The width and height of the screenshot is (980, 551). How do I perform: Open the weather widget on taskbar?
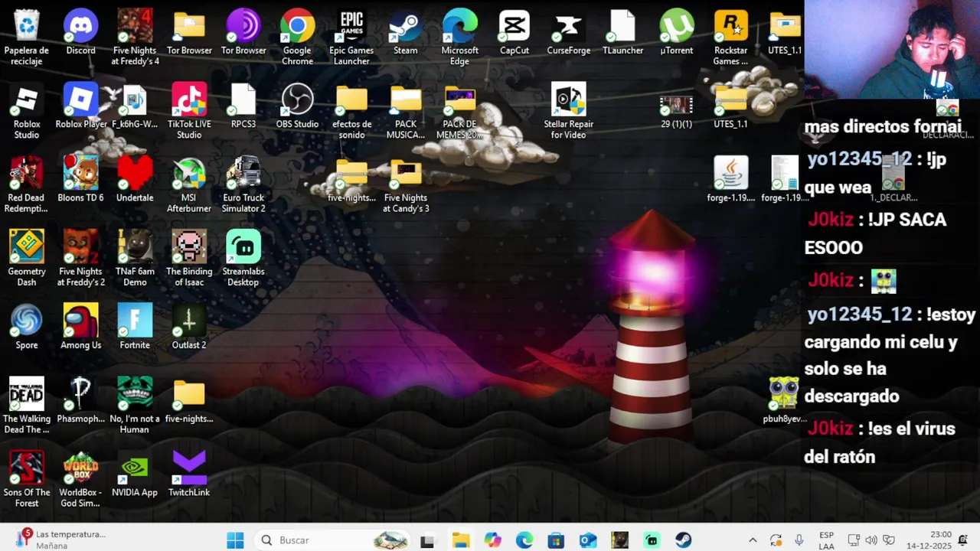coord(61,540)
